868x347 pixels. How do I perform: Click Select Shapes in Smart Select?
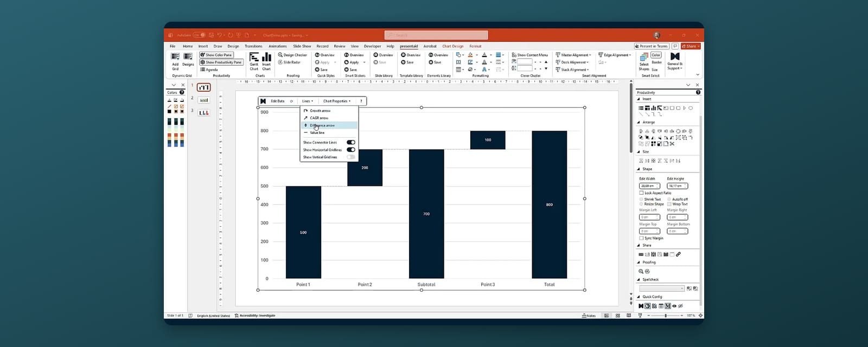tap(644, 62)
